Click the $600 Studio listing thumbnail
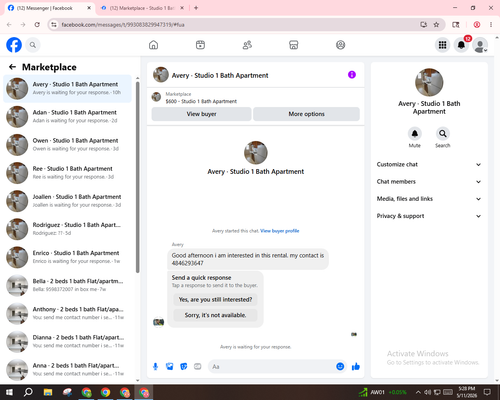 (x=156, y=97)
